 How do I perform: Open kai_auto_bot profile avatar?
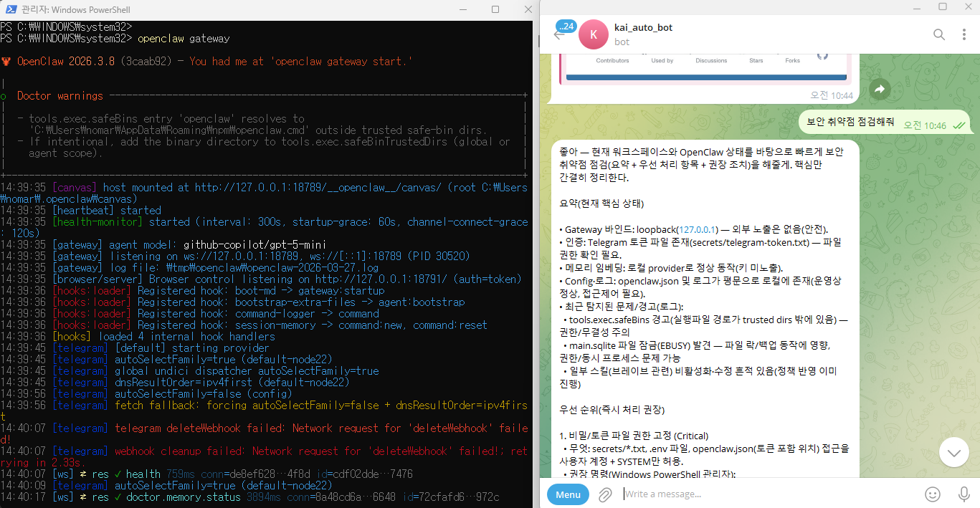click(x=593, y=34)
